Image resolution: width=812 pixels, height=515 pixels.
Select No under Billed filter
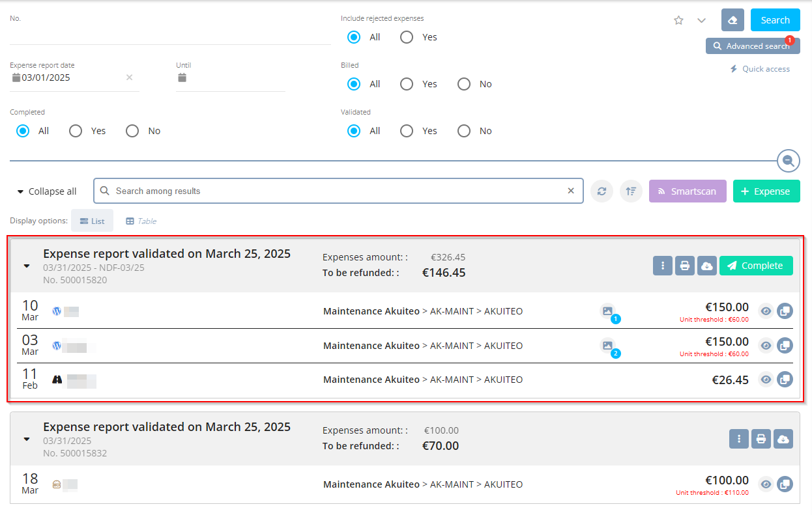(x=464, y=84)
